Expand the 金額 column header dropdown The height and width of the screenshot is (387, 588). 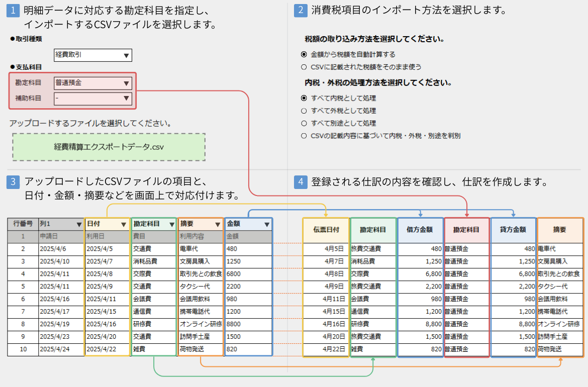point(266,224)
